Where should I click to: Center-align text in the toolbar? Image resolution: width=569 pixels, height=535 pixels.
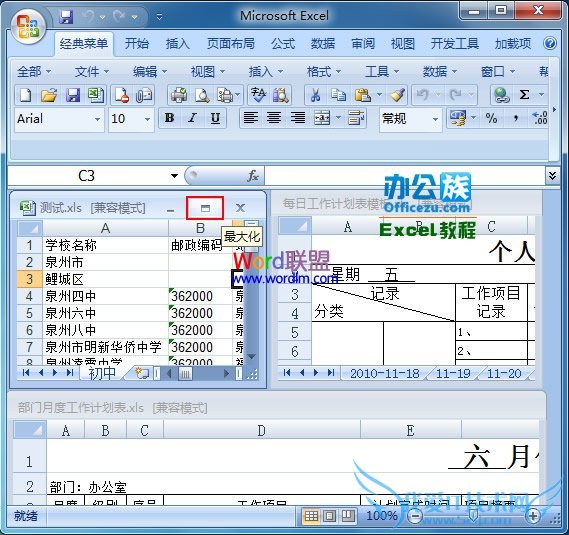(x=274, y=118)
